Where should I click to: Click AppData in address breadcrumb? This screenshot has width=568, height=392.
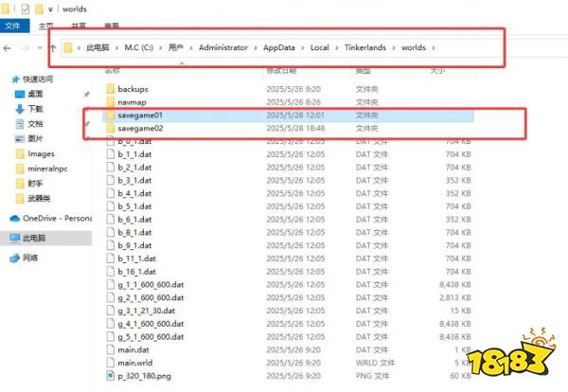pyautogui.click(x=279, y=47)
